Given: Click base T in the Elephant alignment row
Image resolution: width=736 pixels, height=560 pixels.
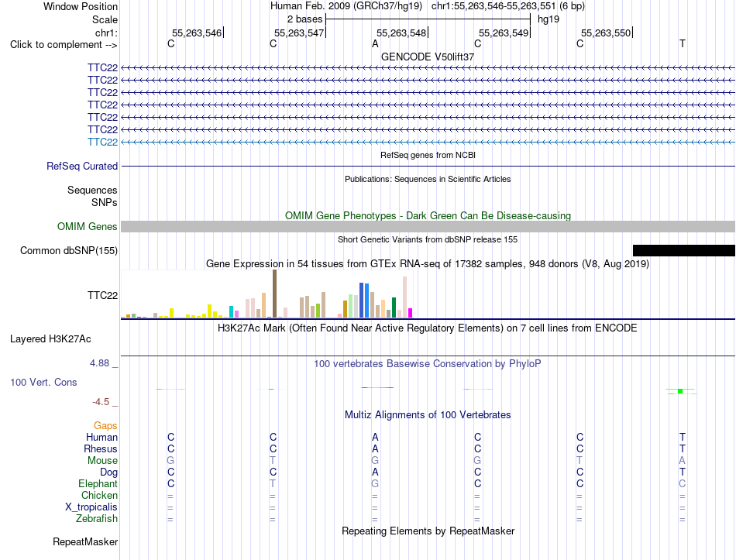Looking at the screenshot, I should click(x=273, y=483).
